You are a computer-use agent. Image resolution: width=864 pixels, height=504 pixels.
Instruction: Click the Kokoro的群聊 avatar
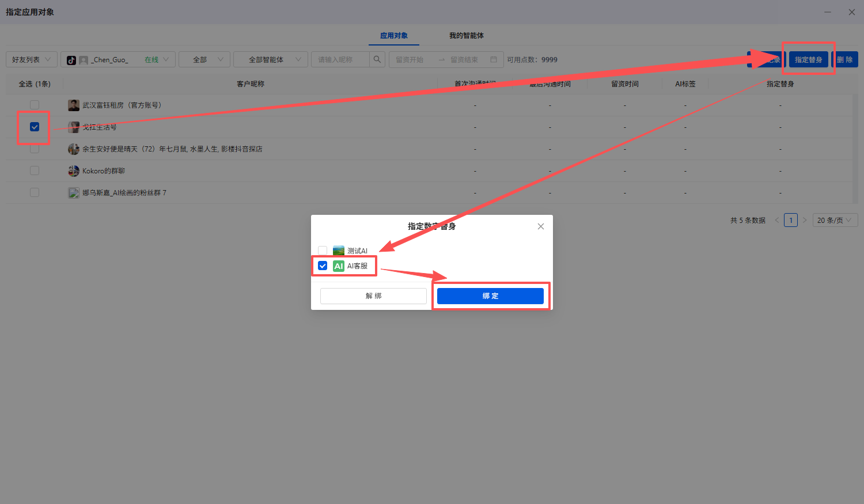(x=73, y=170)
